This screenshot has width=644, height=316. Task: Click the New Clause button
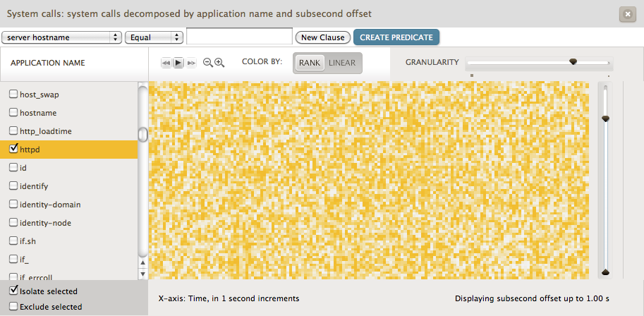coord(323,37)
